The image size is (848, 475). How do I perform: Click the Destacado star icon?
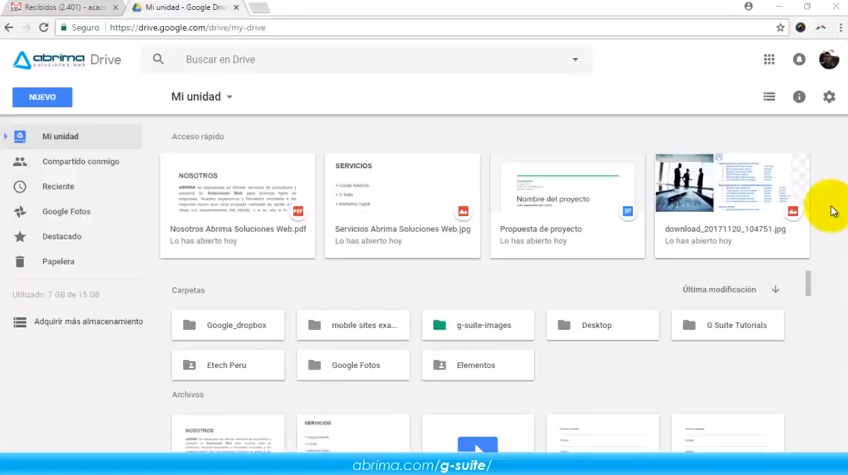pos(20,236)
